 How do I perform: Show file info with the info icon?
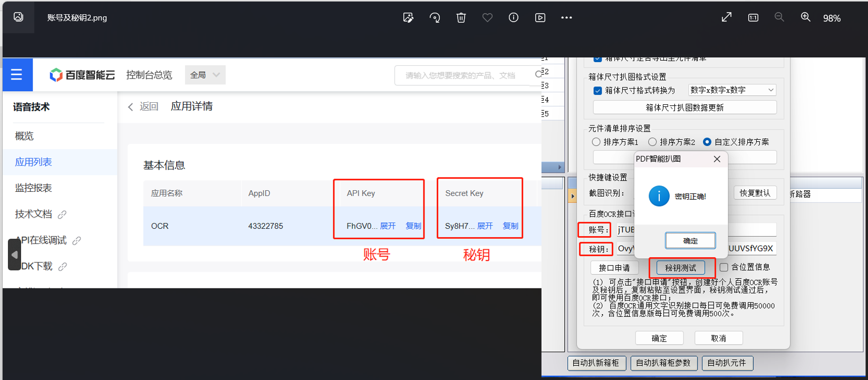coord(514,17)
